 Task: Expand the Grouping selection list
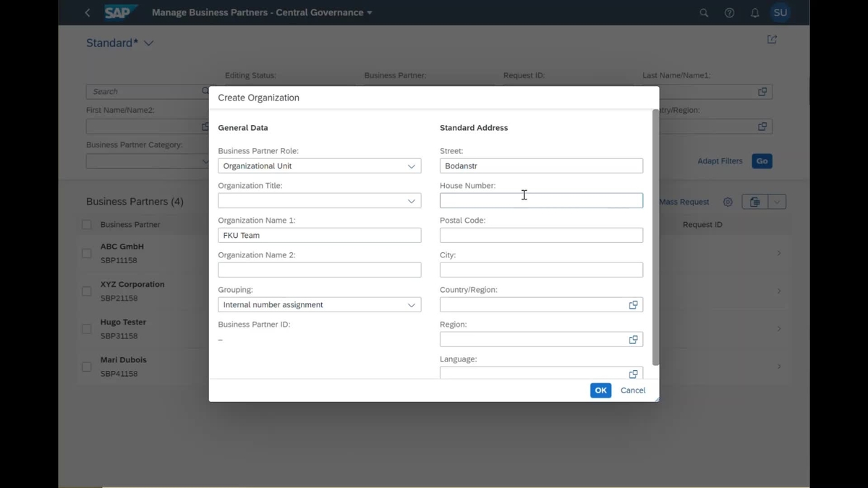[412, 304]
